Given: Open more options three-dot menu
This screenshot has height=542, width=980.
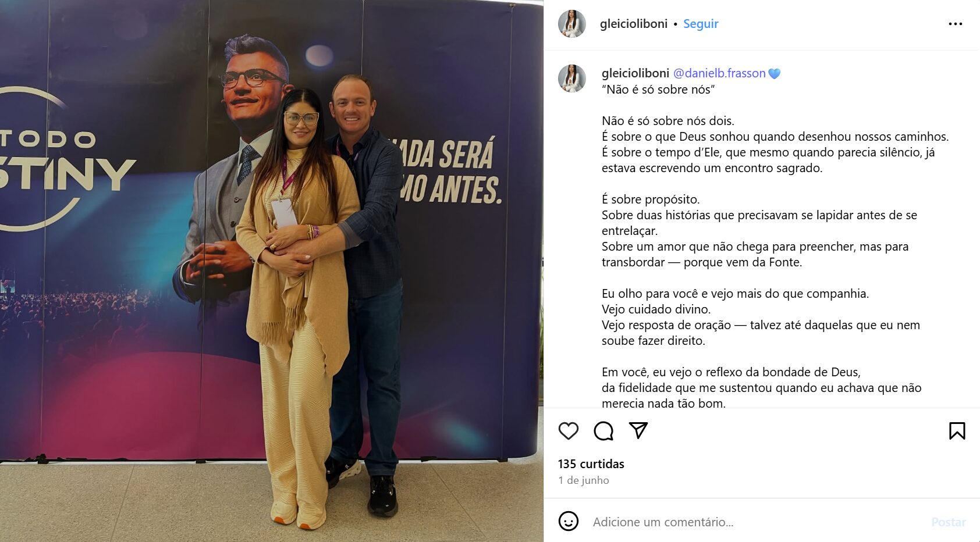Looking at the screenshot, I should point(956,24).
